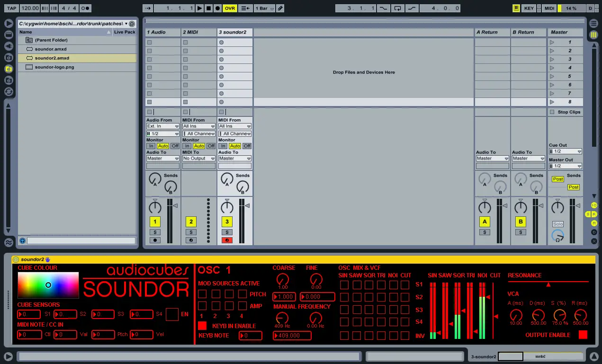
Task: Pick a color in CUBE COLOUR picker
Action: (x=48, y=285)
